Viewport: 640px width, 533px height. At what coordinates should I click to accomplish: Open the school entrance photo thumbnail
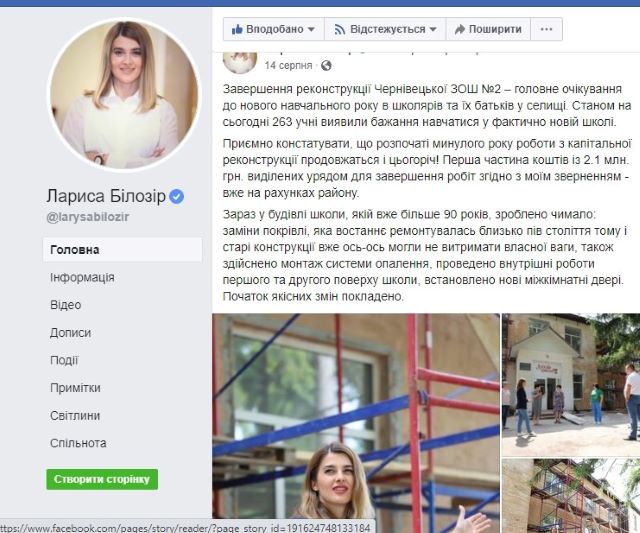coord(571,385)
